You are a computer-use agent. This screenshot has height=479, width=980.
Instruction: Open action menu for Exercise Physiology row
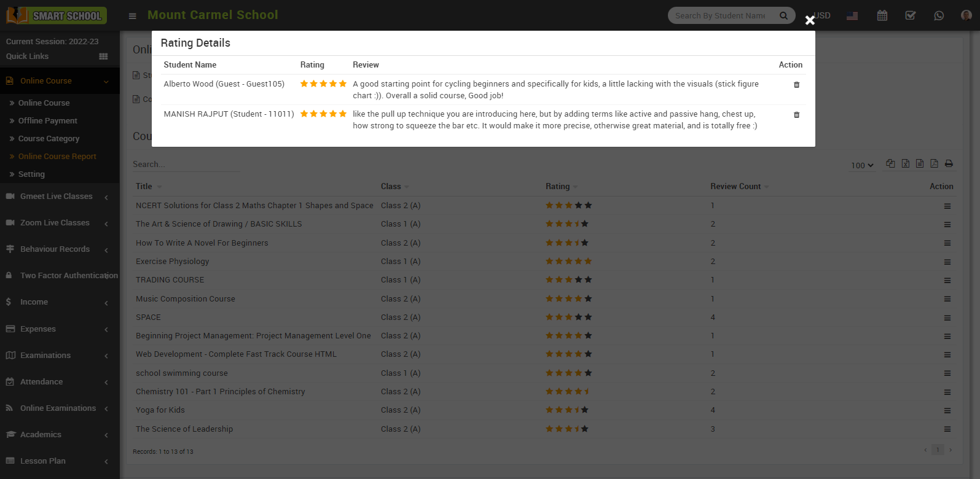click(x=947, y=262)
